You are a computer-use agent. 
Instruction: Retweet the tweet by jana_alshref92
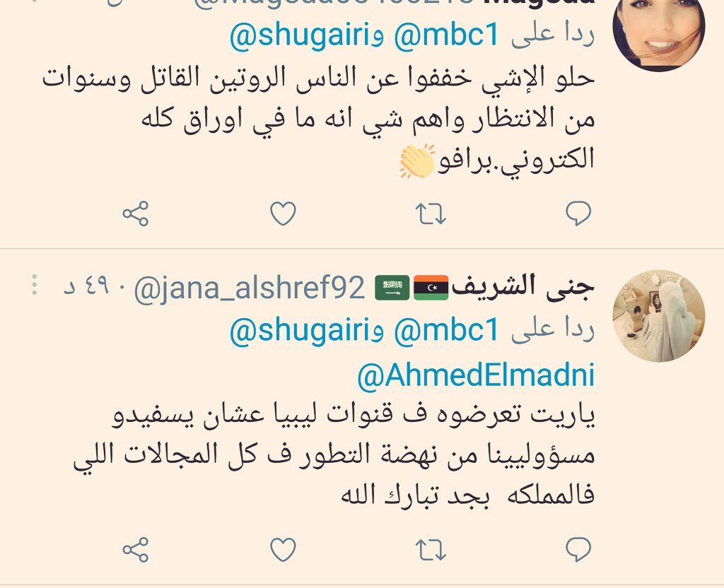431,550
